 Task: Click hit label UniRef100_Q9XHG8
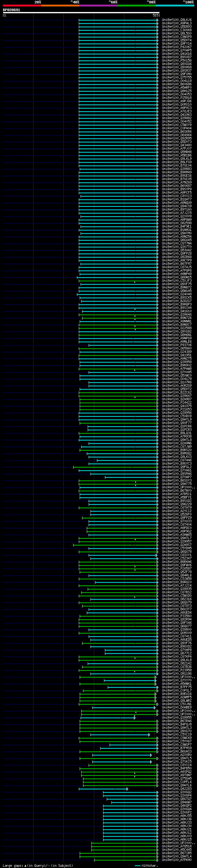coord(177,67)
